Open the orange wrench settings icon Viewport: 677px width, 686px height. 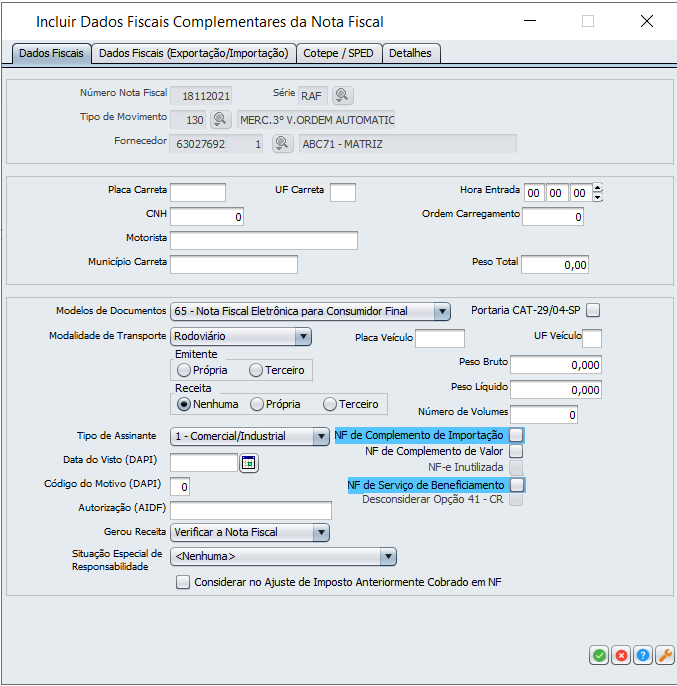click(665, 655)
